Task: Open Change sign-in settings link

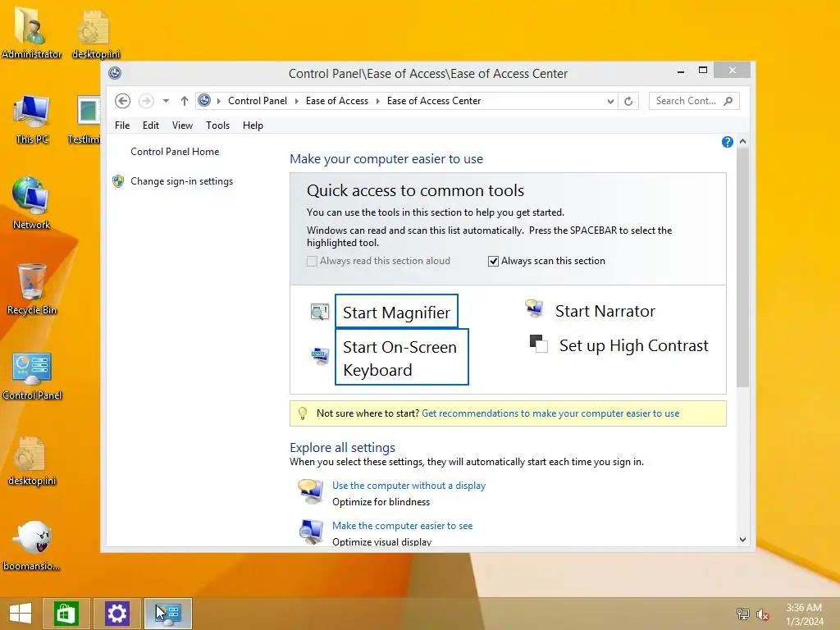Action: click(x=181, y=181)
